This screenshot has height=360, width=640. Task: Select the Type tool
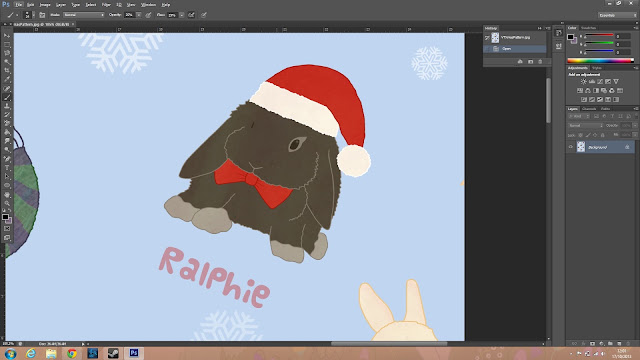point(7,168)
